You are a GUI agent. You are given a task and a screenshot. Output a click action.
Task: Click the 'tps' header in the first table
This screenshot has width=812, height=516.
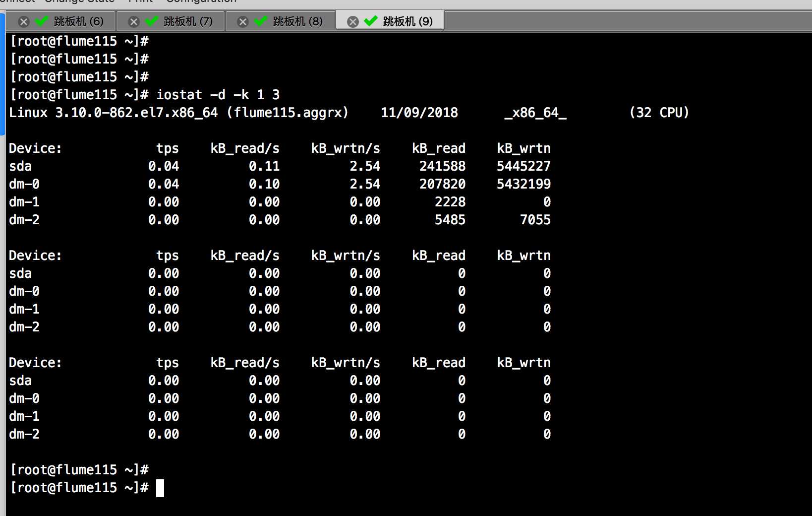click(x=168, y=148)
